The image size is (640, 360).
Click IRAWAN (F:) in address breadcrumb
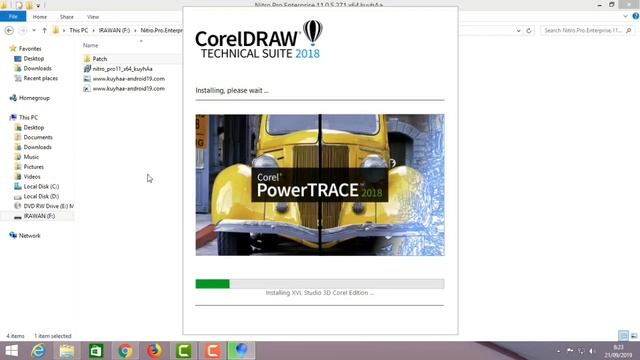tap(114, 31)
